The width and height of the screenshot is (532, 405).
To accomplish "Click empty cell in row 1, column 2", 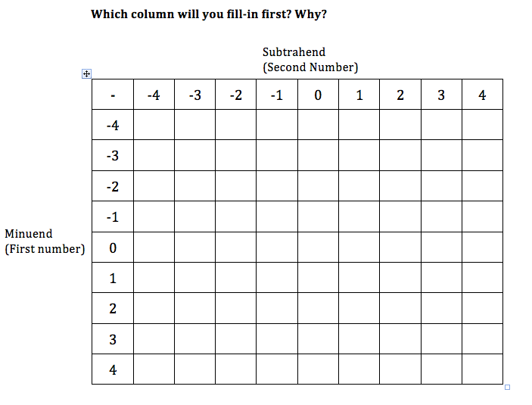I will tap(400, 278).
